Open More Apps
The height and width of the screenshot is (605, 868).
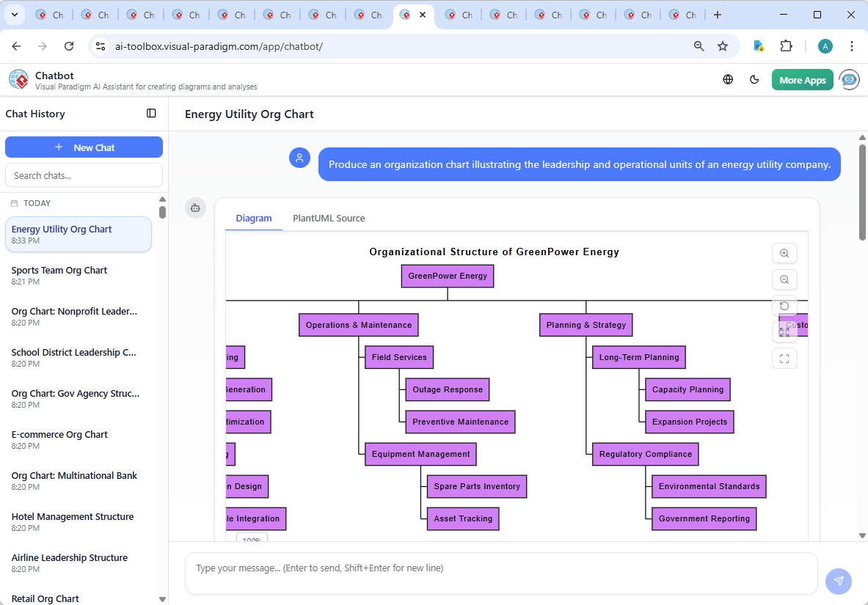(802, 79)
